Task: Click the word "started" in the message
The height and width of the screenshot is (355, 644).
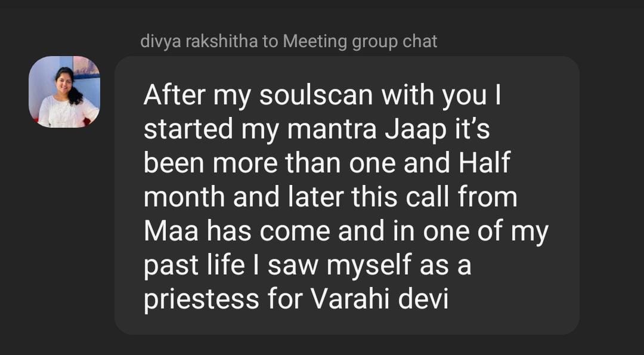Action: [182, 129]
